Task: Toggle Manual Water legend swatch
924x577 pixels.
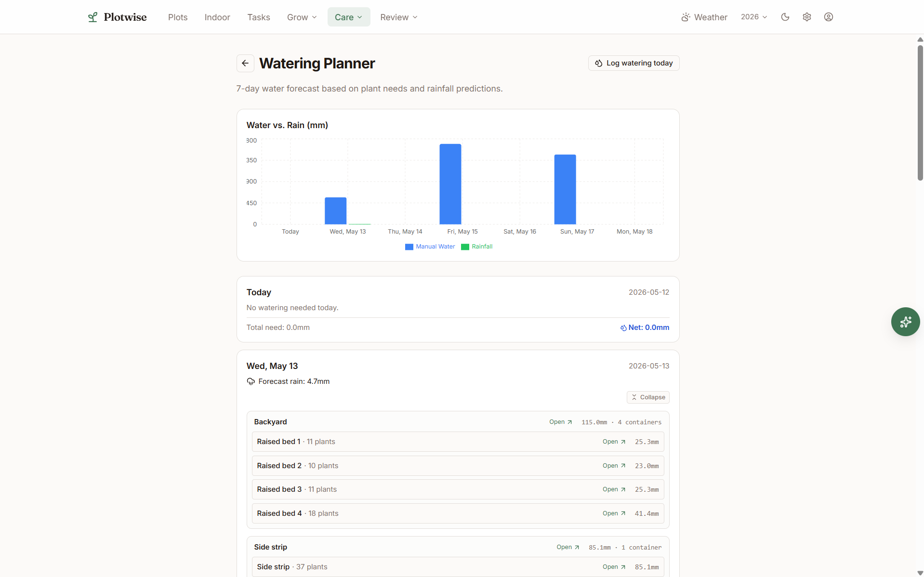Action: 409,247
